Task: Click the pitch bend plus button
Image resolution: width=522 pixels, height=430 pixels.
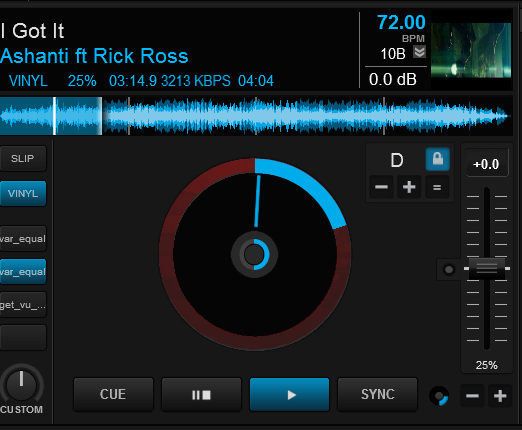Action: 500,396
